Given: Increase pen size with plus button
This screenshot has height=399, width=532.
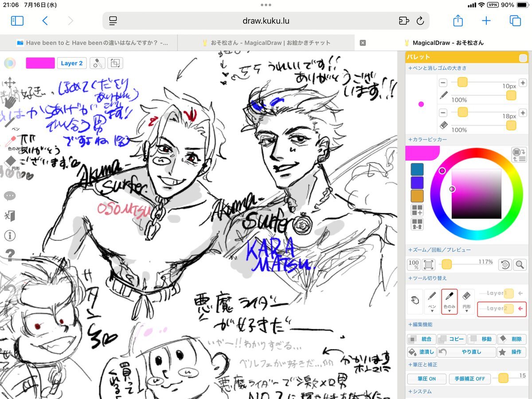Looking at the screenshot, I should pyautogui.click(x=522, y=82).
